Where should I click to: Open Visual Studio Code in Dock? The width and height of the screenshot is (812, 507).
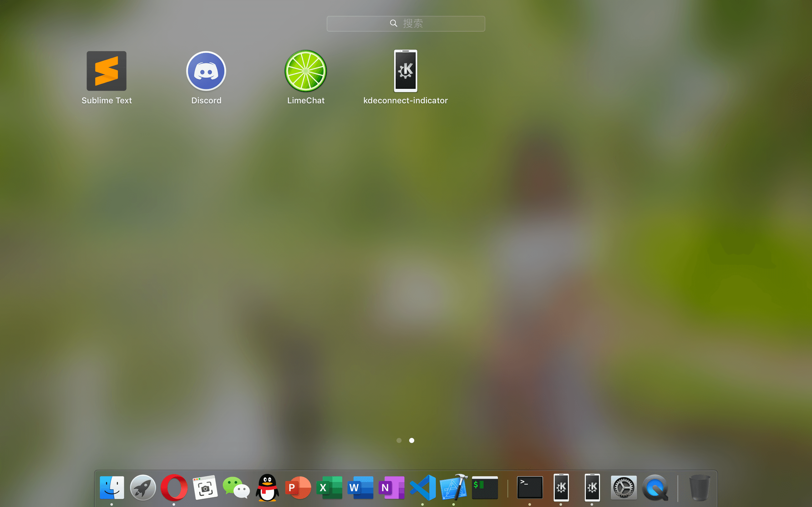pyautogui.click(x=423, y=488)
